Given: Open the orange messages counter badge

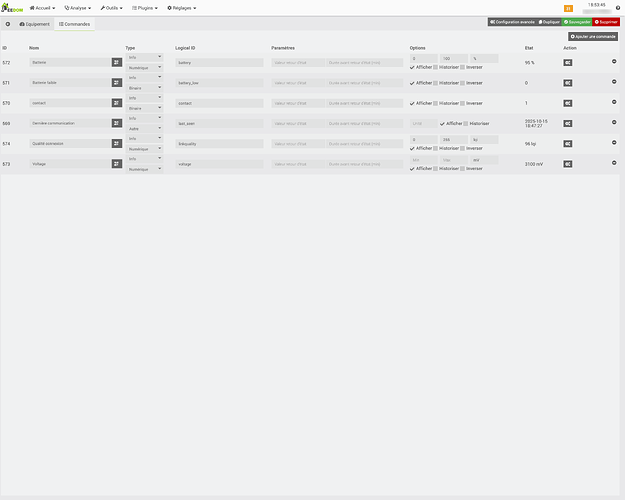Looking at the screenshot, I should [x=568, y=8].
